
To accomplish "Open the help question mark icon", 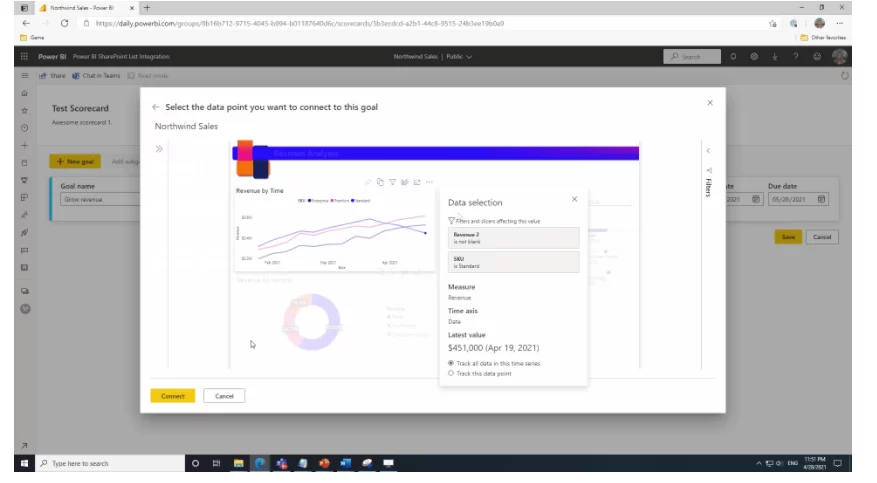I will click(x=795, y=56).
